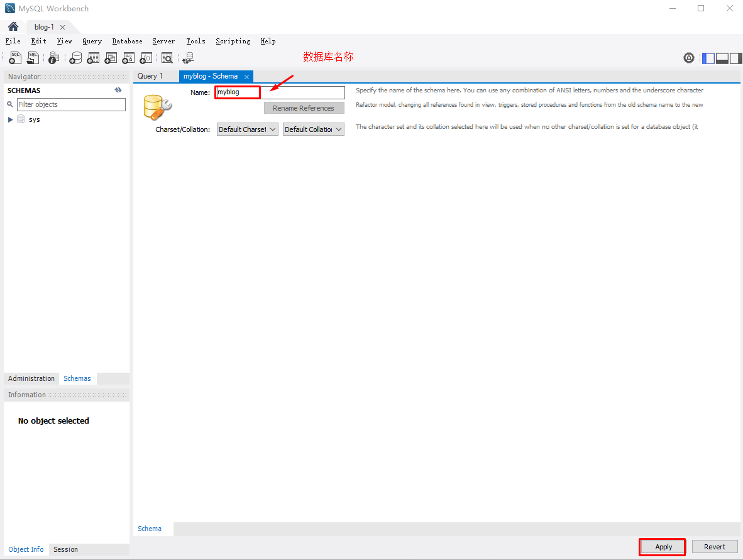The image size is (743, 560).
Task: Open the Default Charset dropdown
Action: click(x=247, y=129)
